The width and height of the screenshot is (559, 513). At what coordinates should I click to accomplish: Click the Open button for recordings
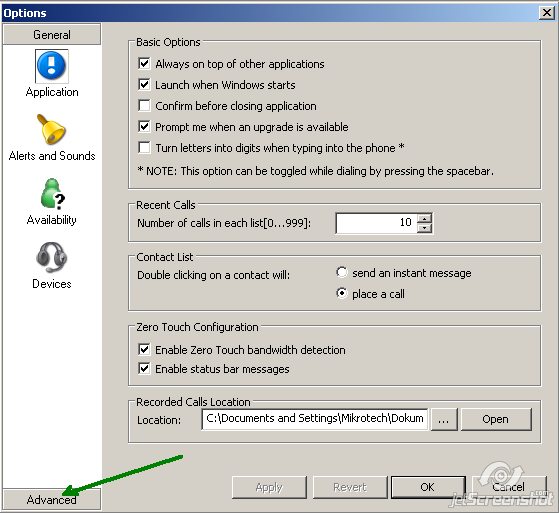pos(496,420)
